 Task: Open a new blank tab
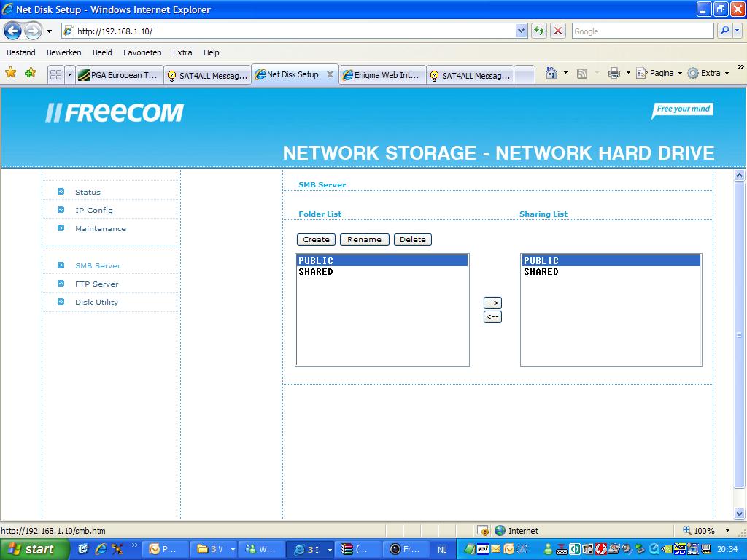tap(525, 75)
